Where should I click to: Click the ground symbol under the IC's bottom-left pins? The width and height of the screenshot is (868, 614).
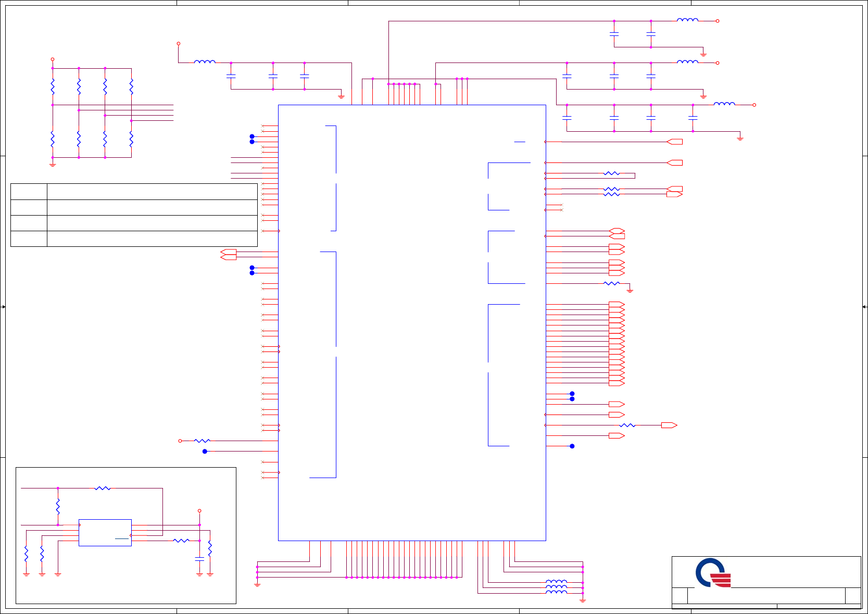257,585
